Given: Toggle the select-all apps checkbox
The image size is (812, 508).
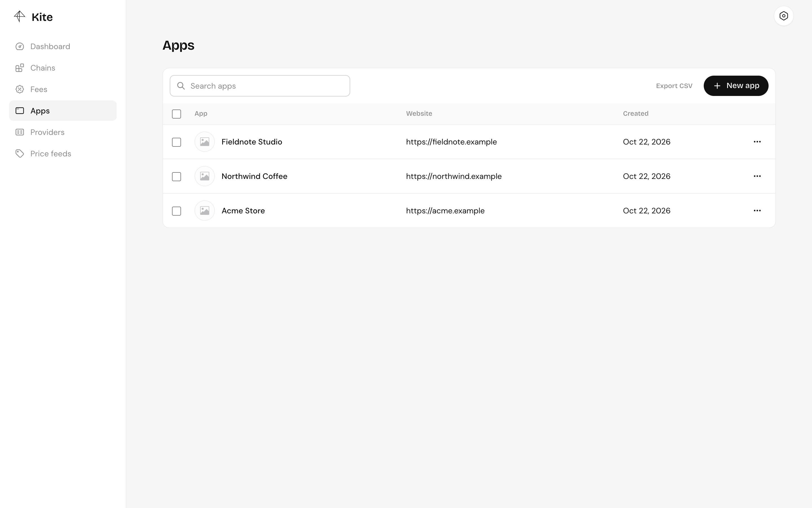Looking at the screenshot, I should click(x=176, y=114).
